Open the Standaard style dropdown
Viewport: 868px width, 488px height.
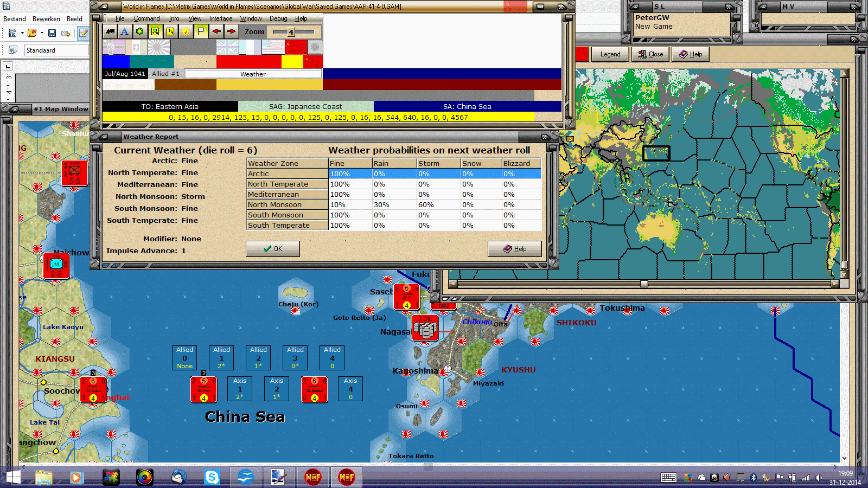pyautogui.click(x=56, y=50)
